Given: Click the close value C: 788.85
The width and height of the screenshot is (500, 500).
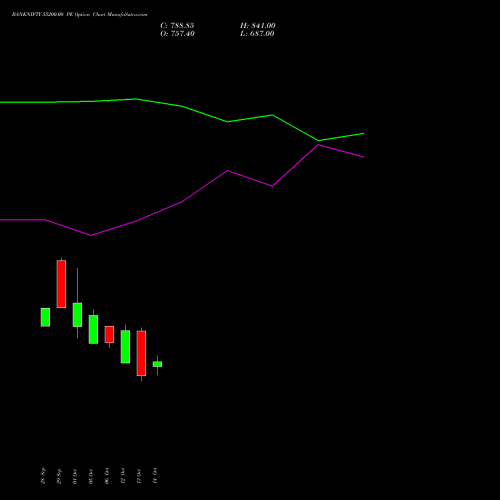Looking at the screenshot, I should click(177, 26).
